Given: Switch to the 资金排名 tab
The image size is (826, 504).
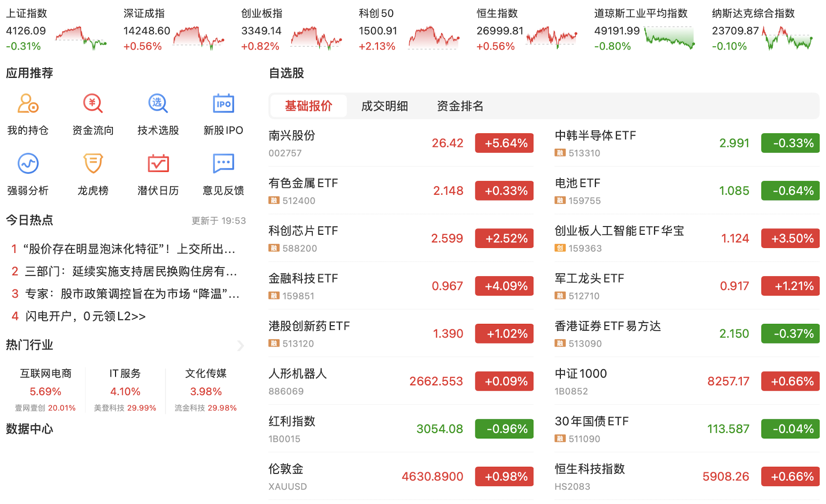Looking at the screenshot, I should coord(460,106).
